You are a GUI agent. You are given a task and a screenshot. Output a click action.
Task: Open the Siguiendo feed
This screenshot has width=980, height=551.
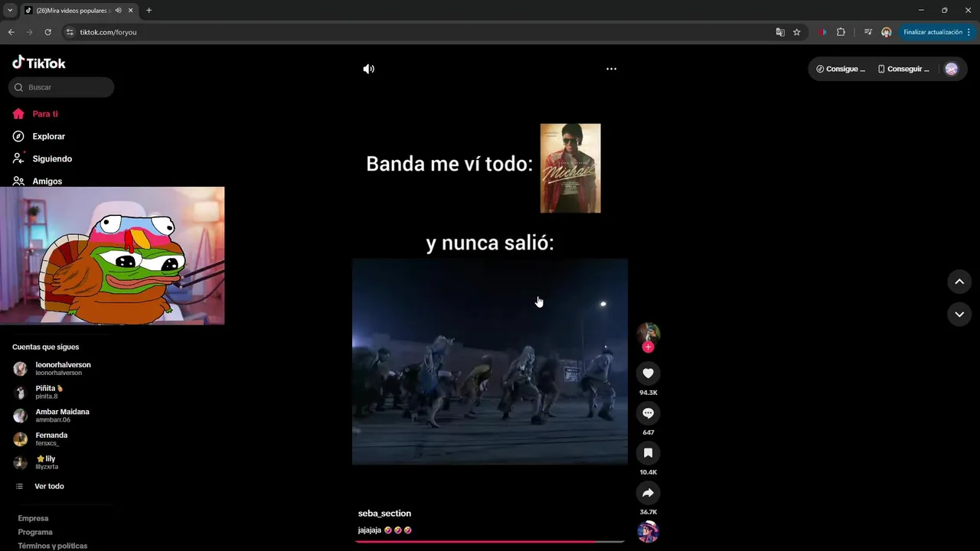[42, 158]
